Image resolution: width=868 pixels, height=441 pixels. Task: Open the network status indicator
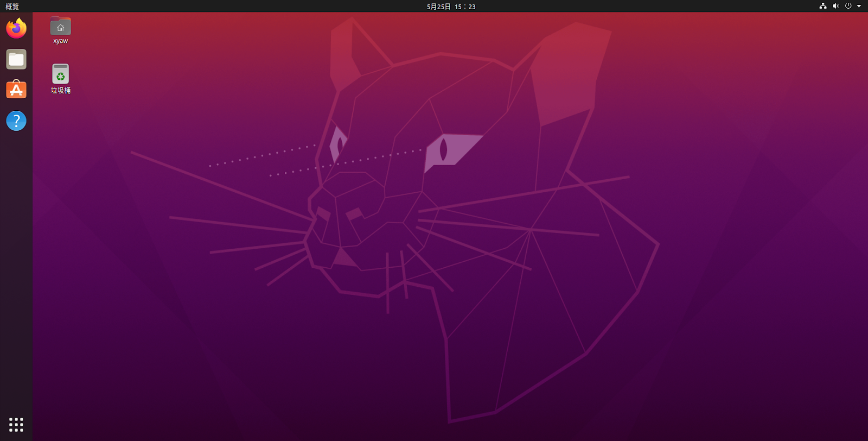823,6
